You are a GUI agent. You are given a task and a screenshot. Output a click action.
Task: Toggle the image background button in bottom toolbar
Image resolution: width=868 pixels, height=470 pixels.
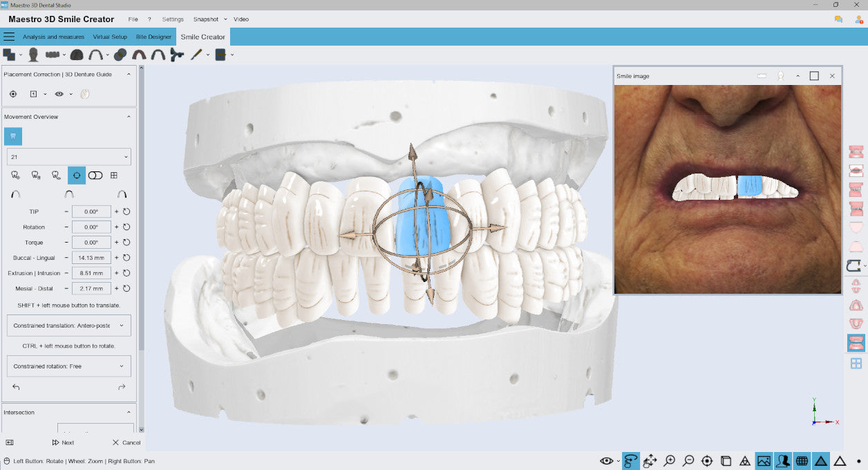click(764, 461)
